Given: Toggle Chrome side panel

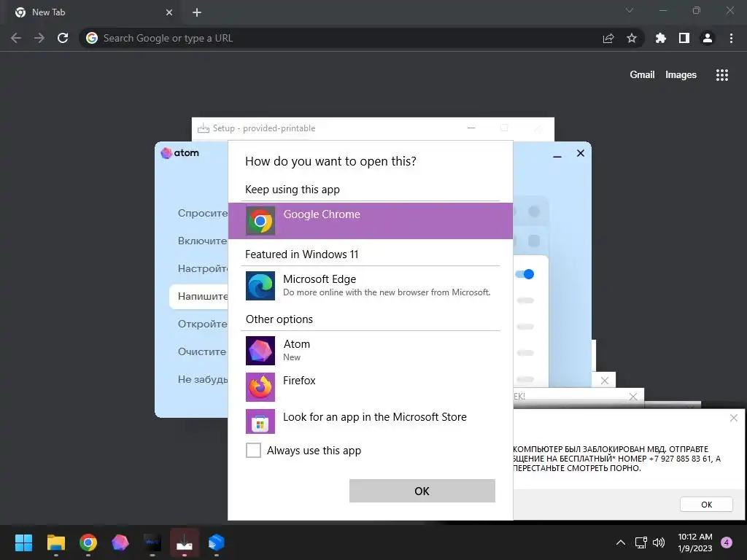Looking at the screenshot, I should pyautogui.click(x=684, y=38).
